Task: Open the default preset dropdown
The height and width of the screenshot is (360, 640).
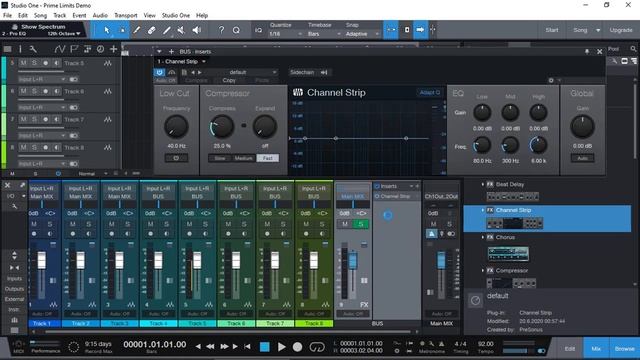Action: 248,72
